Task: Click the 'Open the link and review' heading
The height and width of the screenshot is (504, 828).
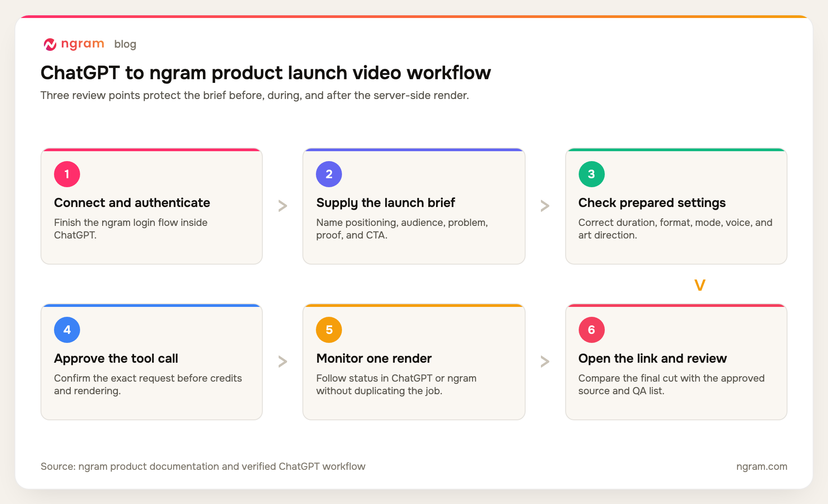Action: coord(652,359)
